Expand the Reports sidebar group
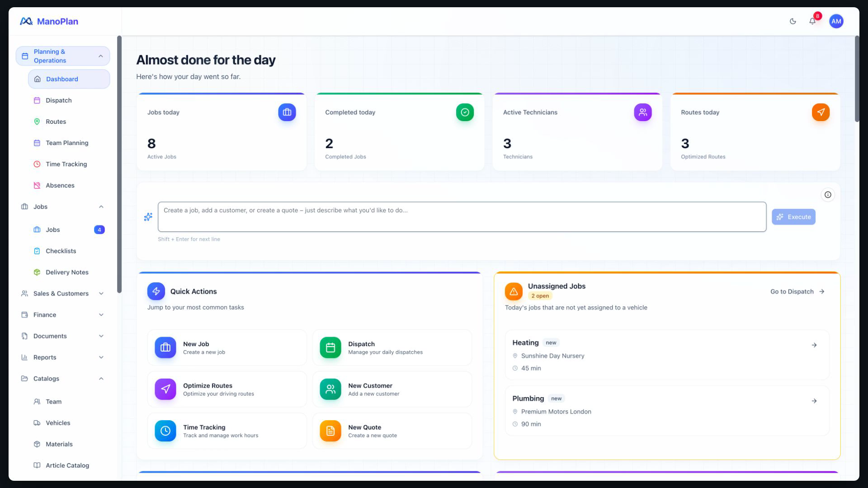 tap(63, 357)
